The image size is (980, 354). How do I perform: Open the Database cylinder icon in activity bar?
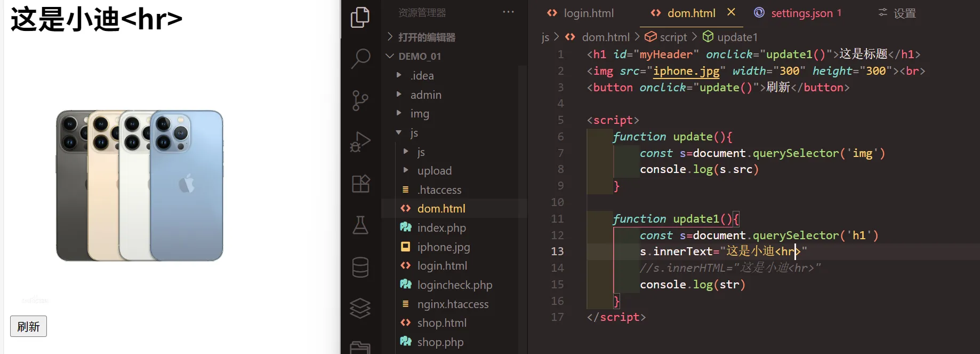point(360,267)
